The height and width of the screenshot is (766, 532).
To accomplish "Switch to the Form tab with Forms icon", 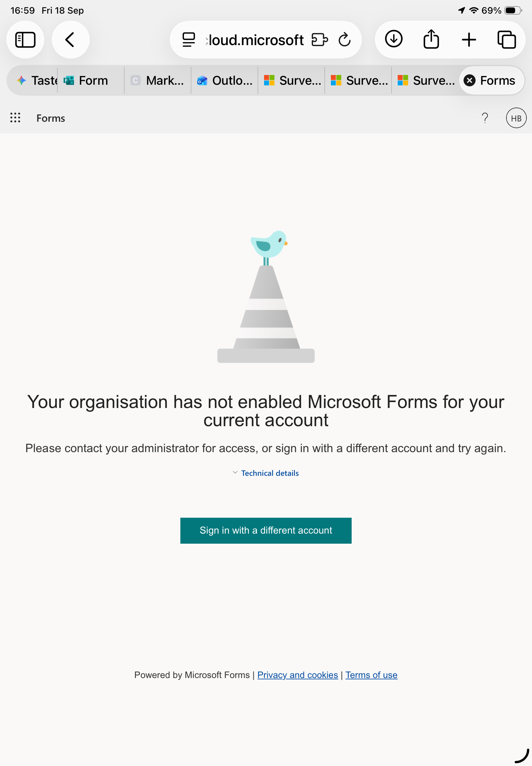I will (x=91, y=80).
